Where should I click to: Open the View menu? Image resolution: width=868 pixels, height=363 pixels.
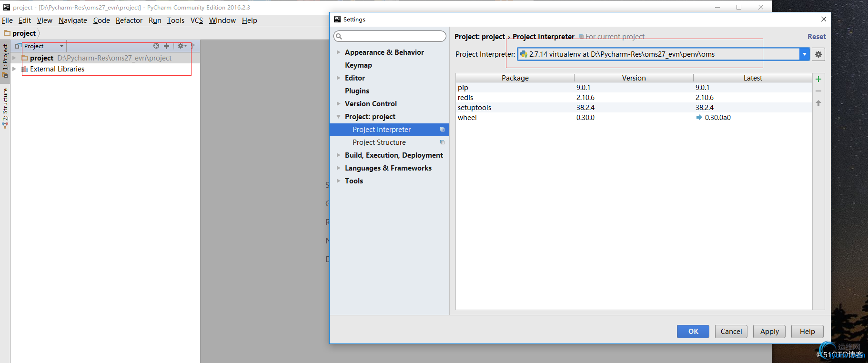click(45, 20)
